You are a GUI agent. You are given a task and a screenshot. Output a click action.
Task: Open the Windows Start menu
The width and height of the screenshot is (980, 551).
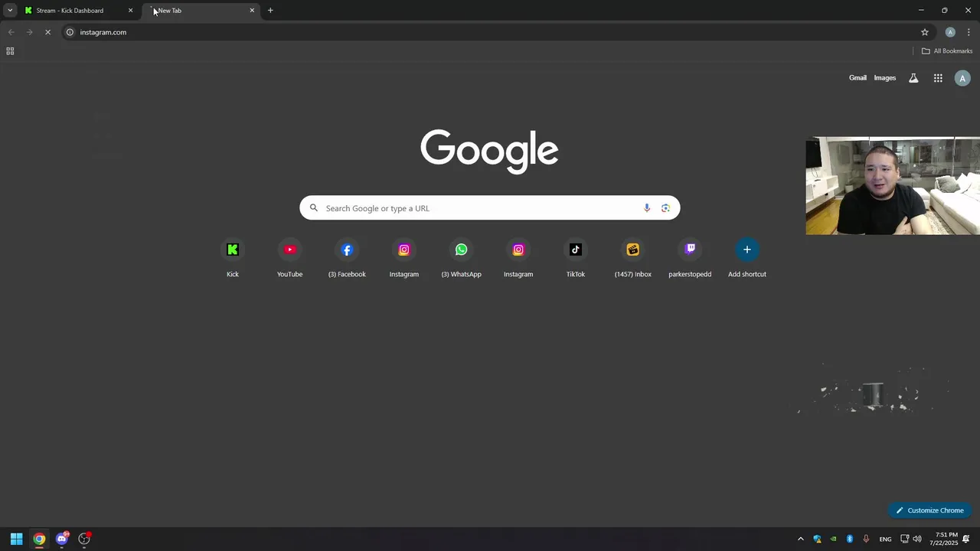click(x=16, y=539)
